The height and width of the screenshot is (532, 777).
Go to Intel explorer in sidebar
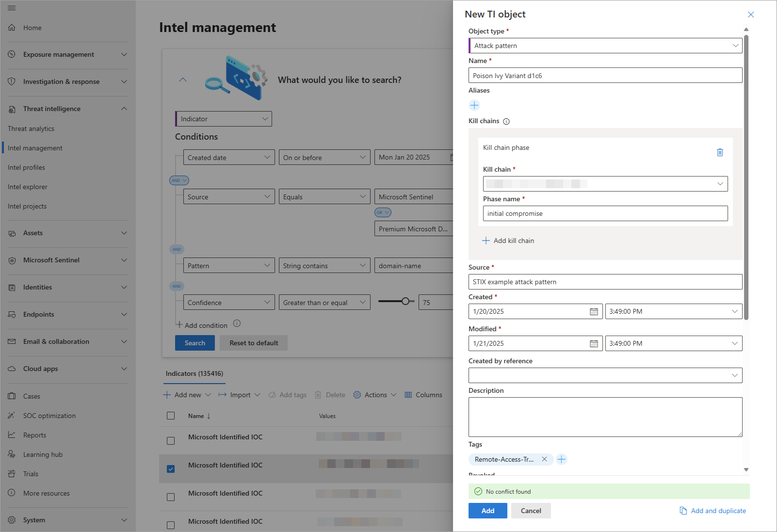coord(28,187)
